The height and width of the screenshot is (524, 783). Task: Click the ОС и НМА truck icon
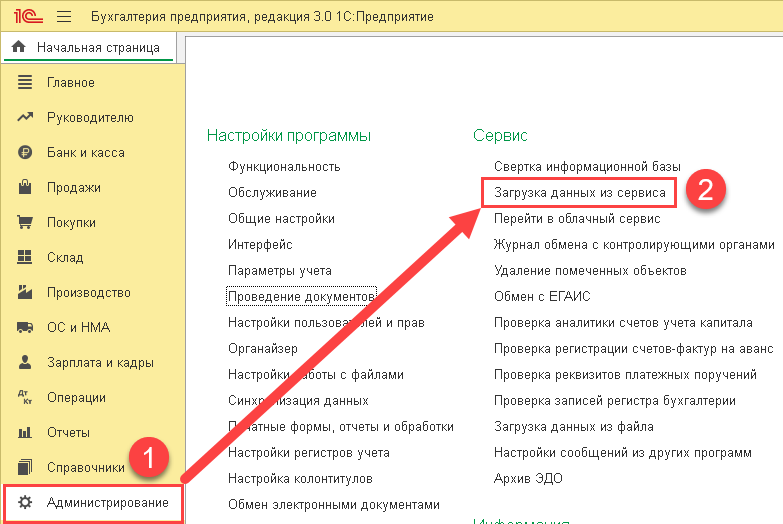(x=25, y=327)
